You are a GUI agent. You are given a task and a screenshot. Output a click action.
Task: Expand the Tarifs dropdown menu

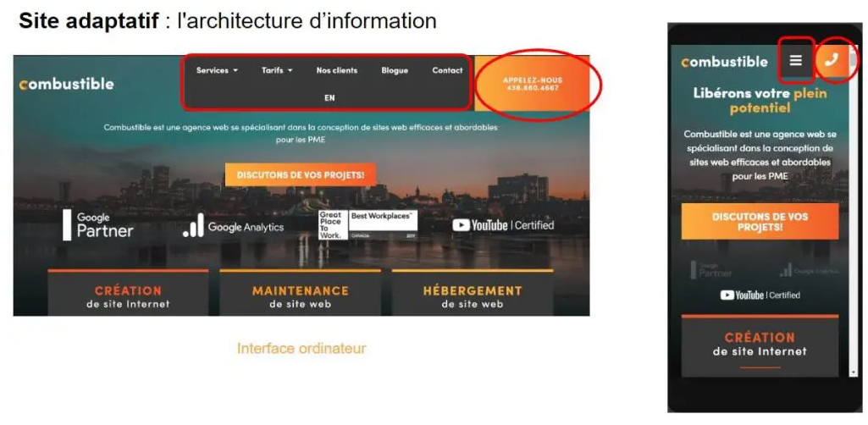[277, 70]
